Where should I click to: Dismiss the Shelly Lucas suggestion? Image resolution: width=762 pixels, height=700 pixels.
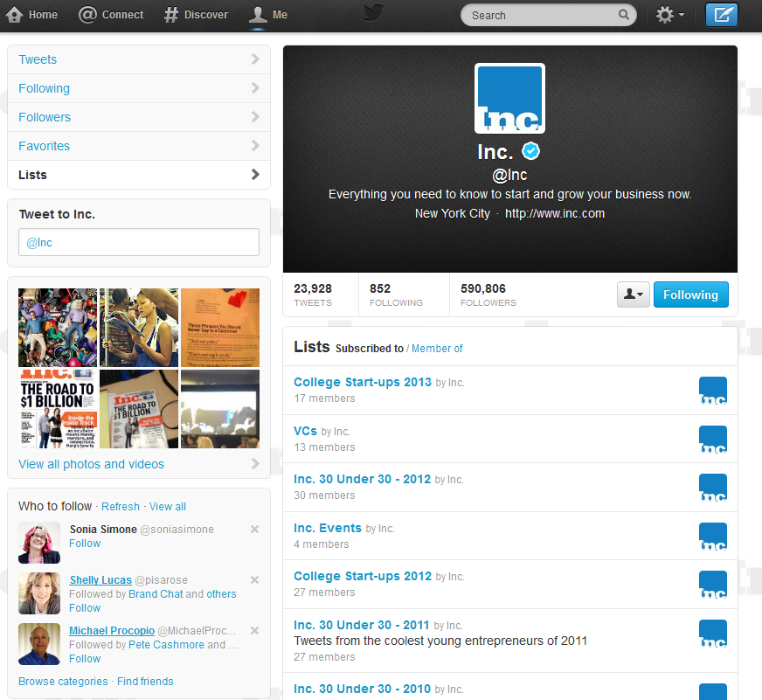click(x=254, y=579)
